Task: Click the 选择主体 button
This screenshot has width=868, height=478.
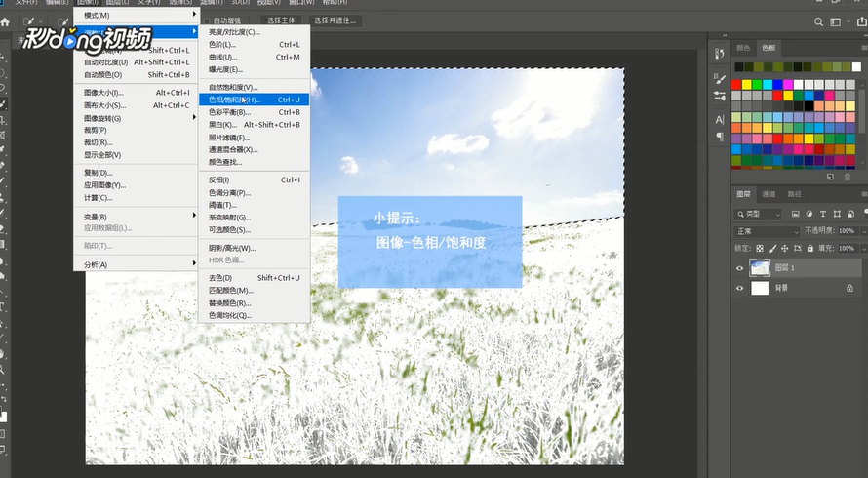Action: (x=281, y=20)
